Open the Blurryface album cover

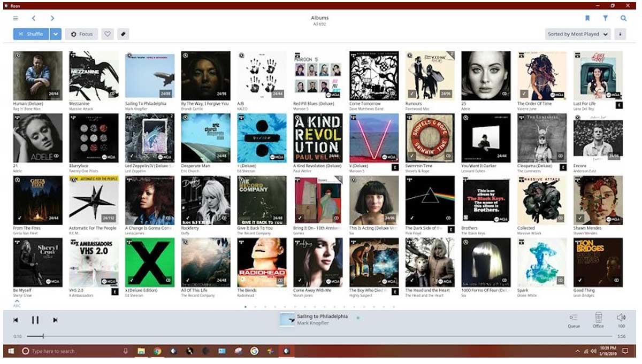pos(94,138)
